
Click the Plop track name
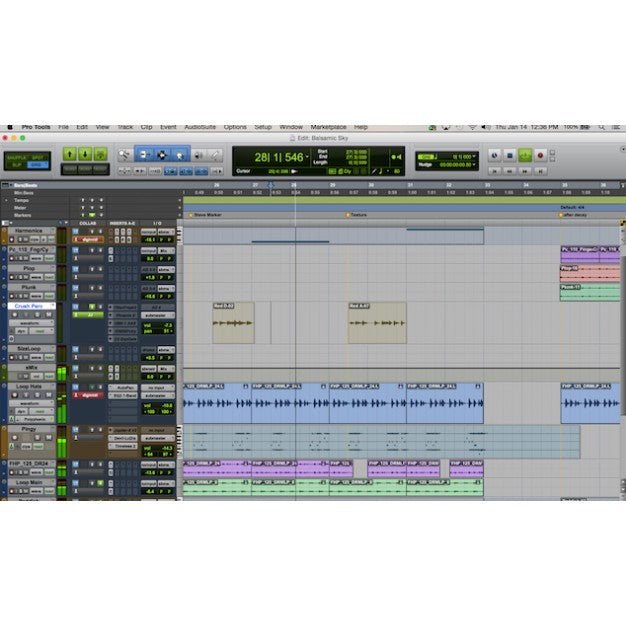pyautogui.click(x=29, y=269)
